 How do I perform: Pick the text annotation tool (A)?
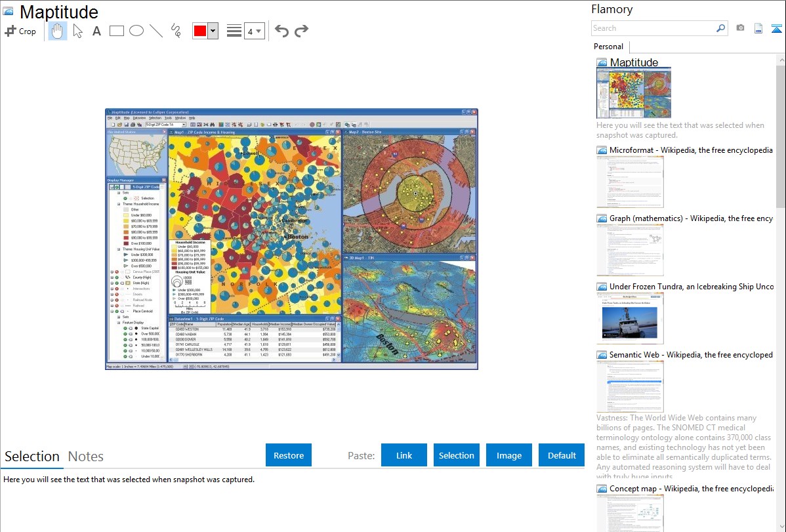[x=96, y=31]
